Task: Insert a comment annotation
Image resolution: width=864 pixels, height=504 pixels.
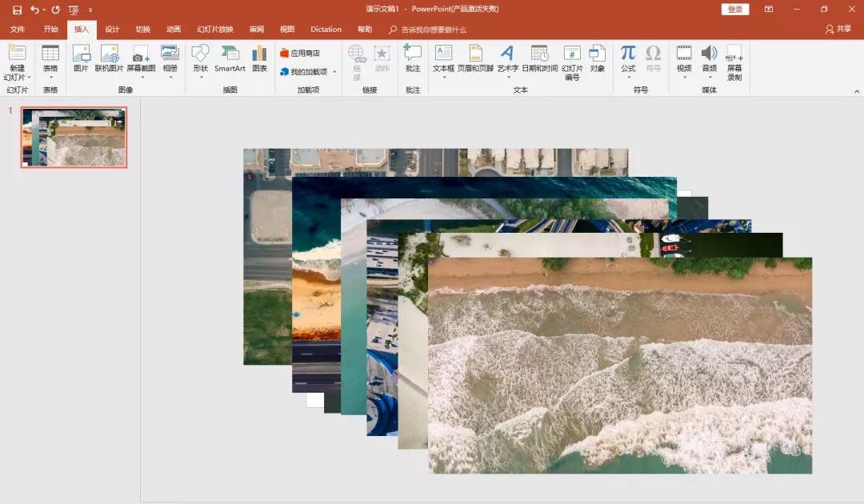Action: click(x=413, y=58)
